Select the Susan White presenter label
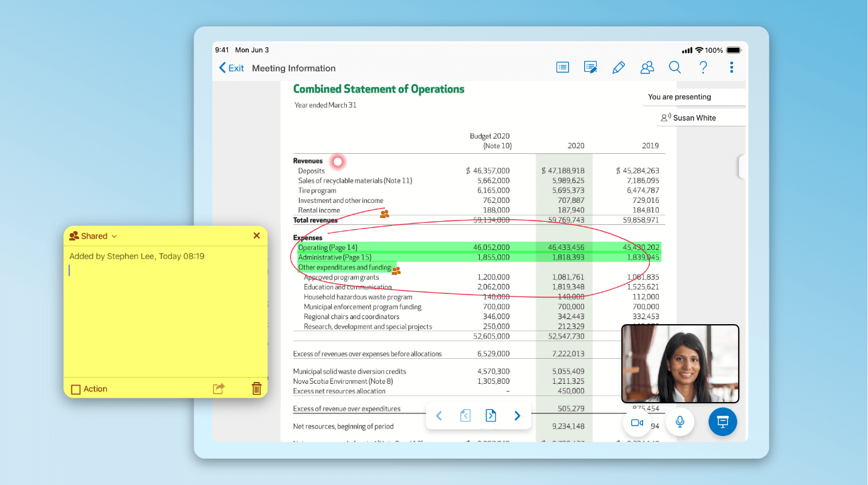868x485 pixels. point(694,117)
